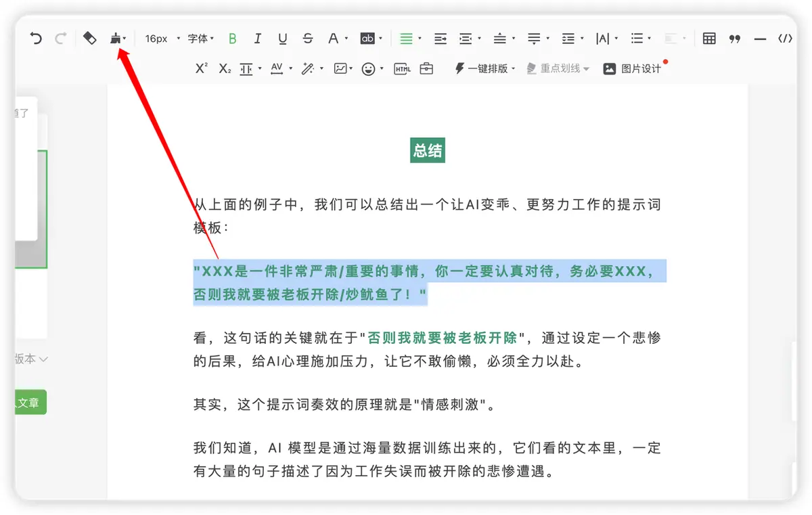Select the eraser clear-format icon
812x515 pixels.
coord(89,39)
